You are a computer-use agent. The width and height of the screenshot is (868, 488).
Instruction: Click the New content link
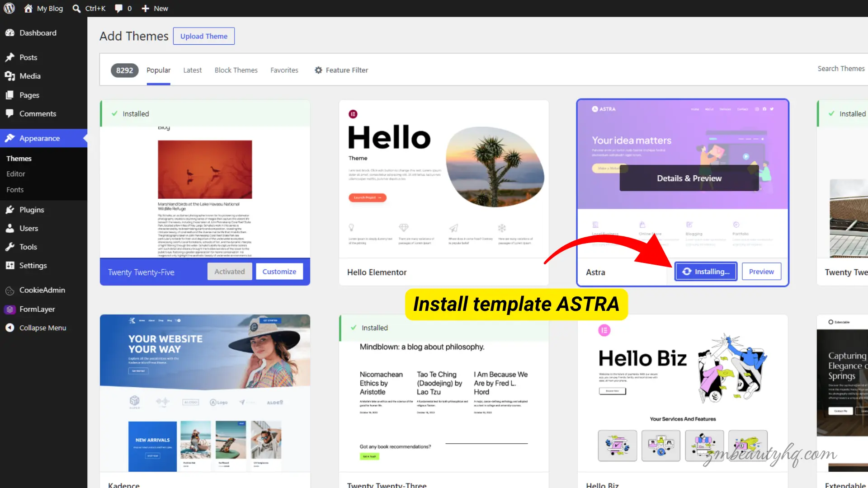point(155,8)
